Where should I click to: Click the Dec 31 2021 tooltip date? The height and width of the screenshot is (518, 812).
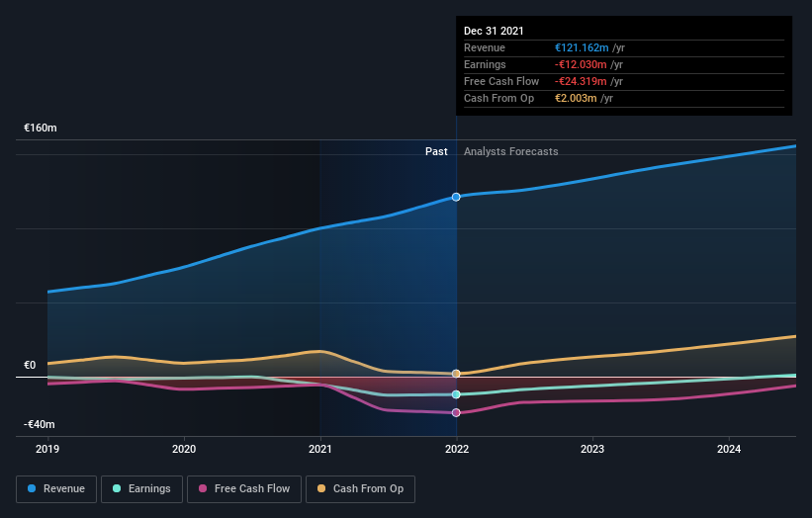pyautogui.click(x=494, y=31)
